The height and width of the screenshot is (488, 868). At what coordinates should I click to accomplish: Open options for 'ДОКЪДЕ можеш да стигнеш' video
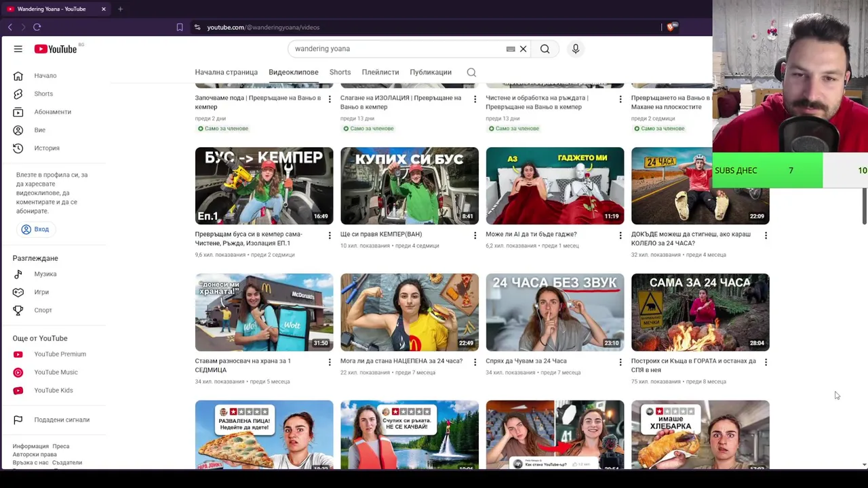766,235
